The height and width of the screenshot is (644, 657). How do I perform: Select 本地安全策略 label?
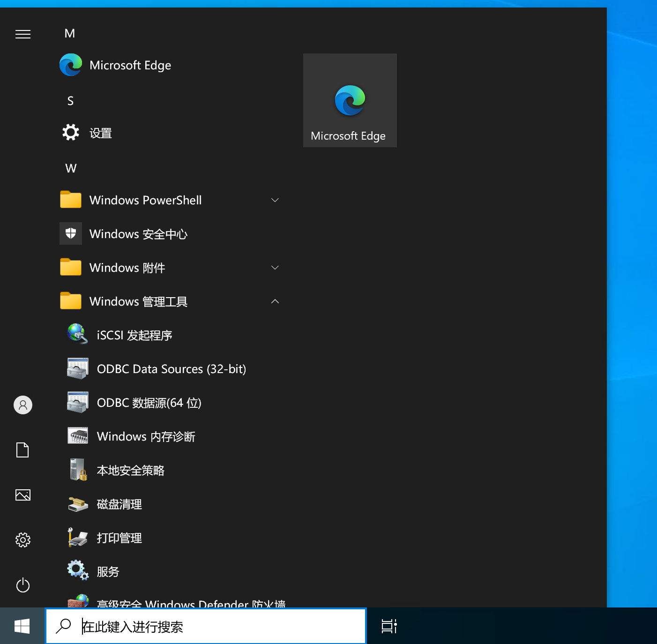tap(131, 470)
